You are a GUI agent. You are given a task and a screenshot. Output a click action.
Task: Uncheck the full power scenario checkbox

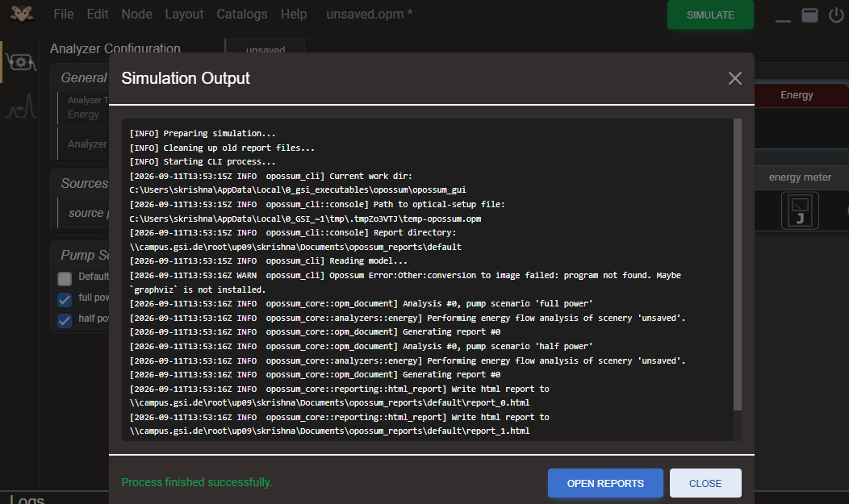[65, 300]
